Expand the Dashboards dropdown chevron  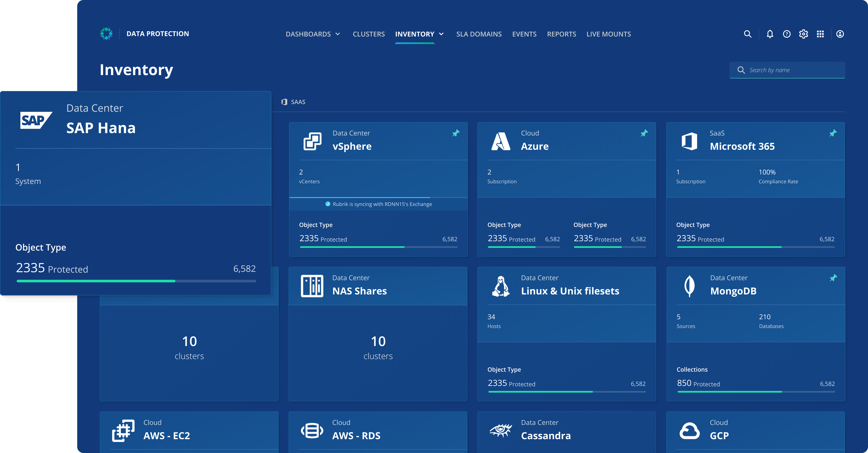(338, 34)
